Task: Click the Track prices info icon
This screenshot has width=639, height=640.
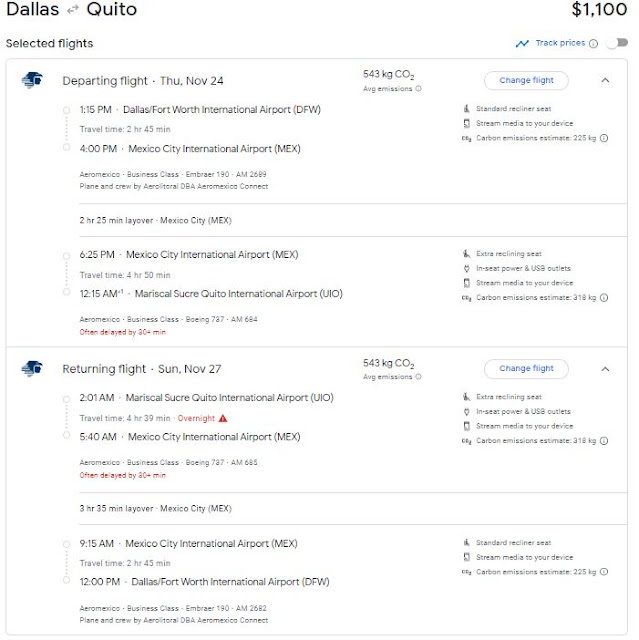Action: point(594,44)
